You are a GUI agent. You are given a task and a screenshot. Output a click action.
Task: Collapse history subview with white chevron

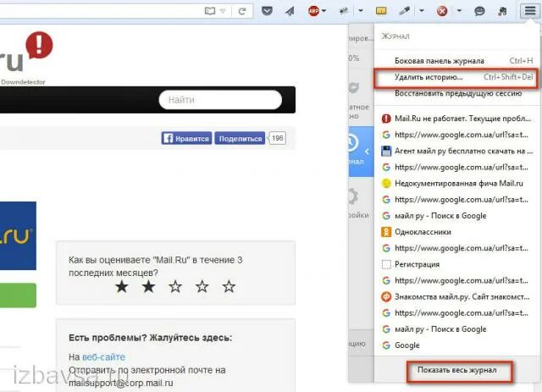367,152
